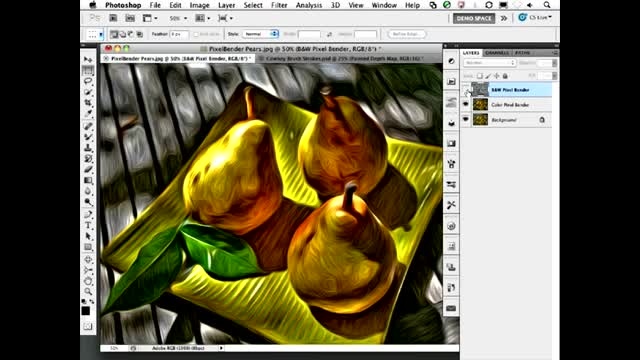Viewport: 640px width, 360px height.
Task: Select the Quick Selection tool
Action: coord(88,92)
